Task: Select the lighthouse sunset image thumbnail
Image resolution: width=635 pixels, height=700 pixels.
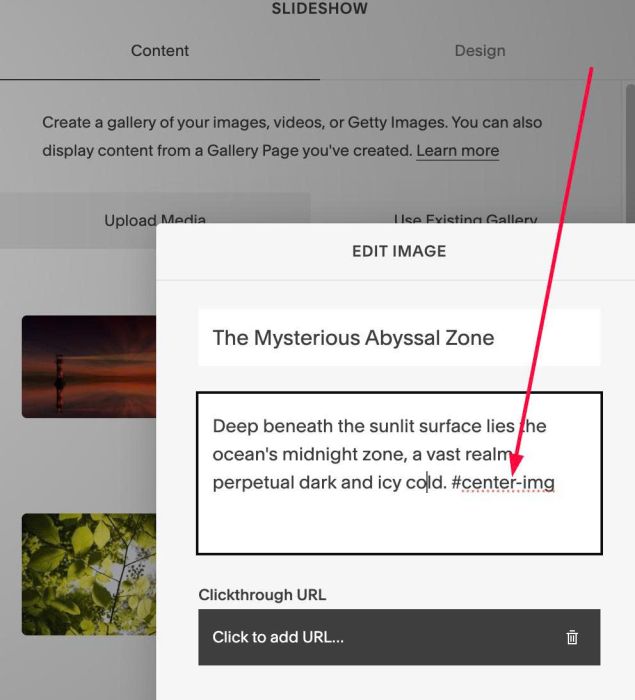Action: click(x=89, y=367)
